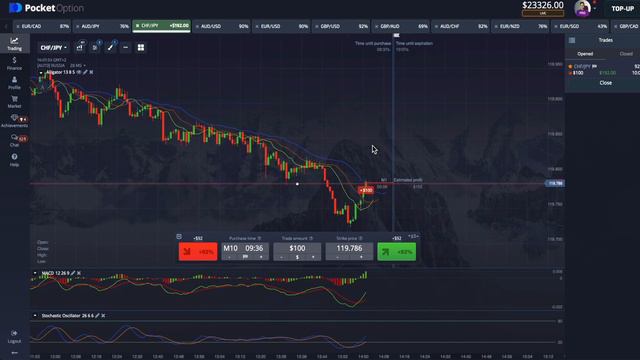640x360 pixels.
Task: Open the indicators list icon
Action: (x=95, y=48)
